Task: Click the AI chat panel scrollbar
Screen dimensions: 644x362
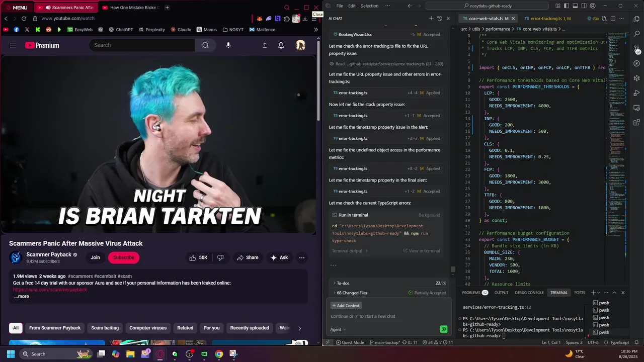Action: click(x=452, y=269)
